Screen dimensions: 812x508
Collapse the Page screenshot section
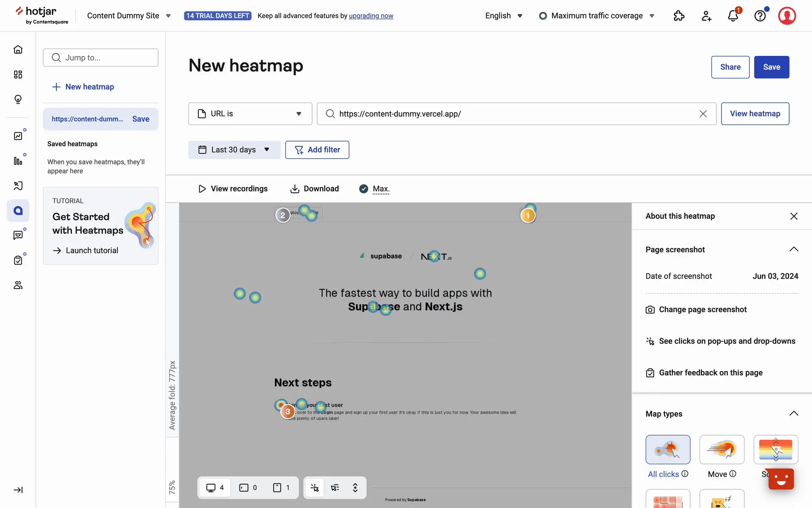tap(793, 249)
